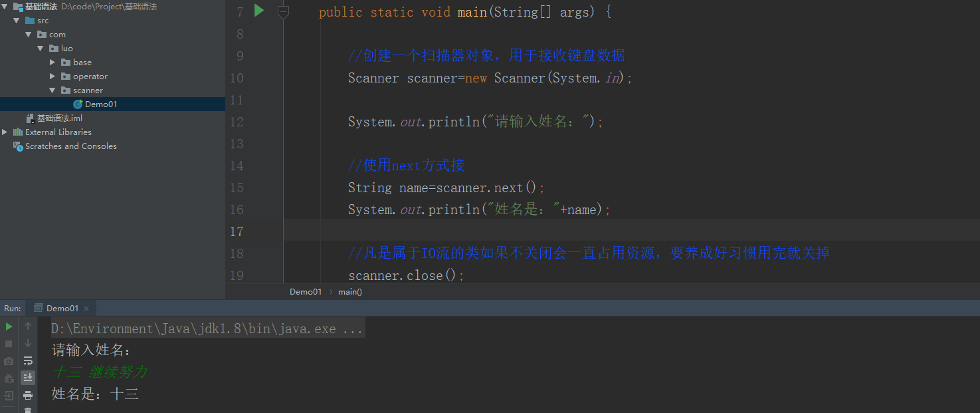This screenshot has width=980, height=413.
Task: Click the camera Dump Threads icon
Action: click(x=9, y=361)
